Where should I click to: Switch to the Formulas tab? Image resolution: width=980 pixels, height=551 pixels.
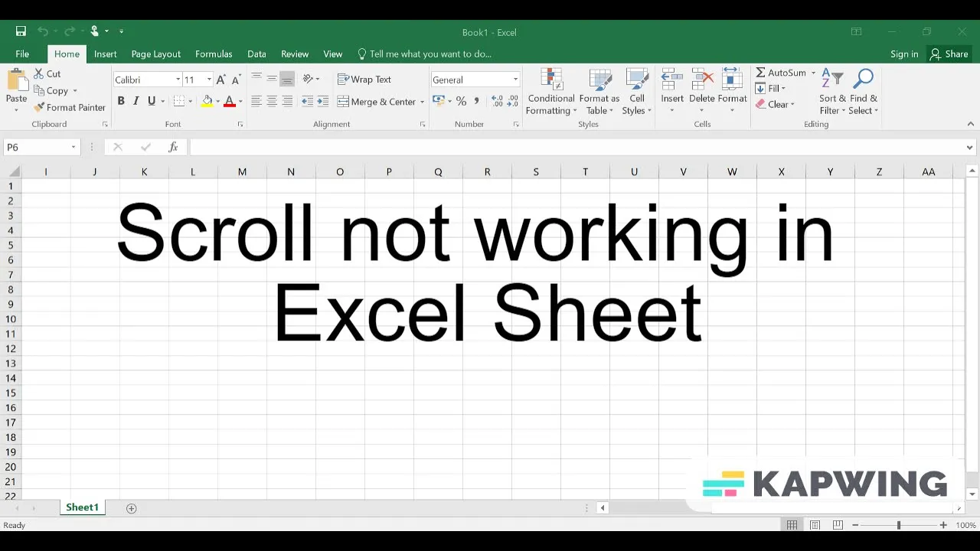click(214, 54)
